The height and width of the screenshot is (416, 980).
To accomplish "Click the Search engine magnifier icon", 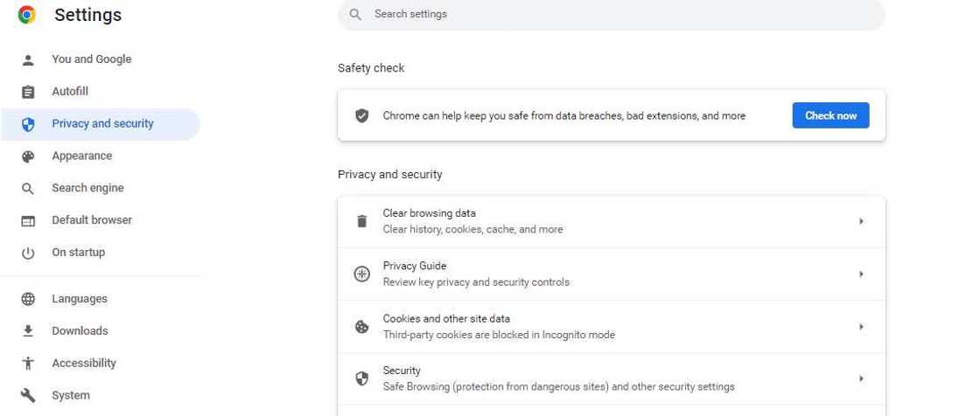I will pos(28,189).
